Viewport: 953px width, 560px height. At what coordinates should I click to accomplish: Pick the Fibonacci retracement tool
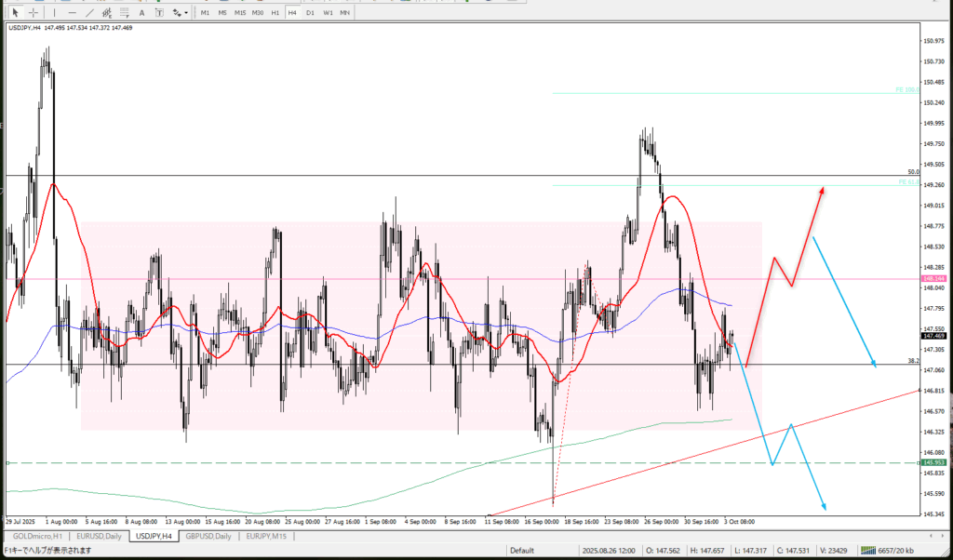tap(127, 12)
